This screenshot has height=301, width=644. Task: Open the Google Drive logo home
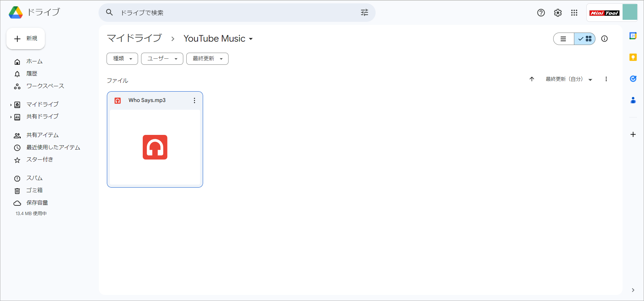16,12
